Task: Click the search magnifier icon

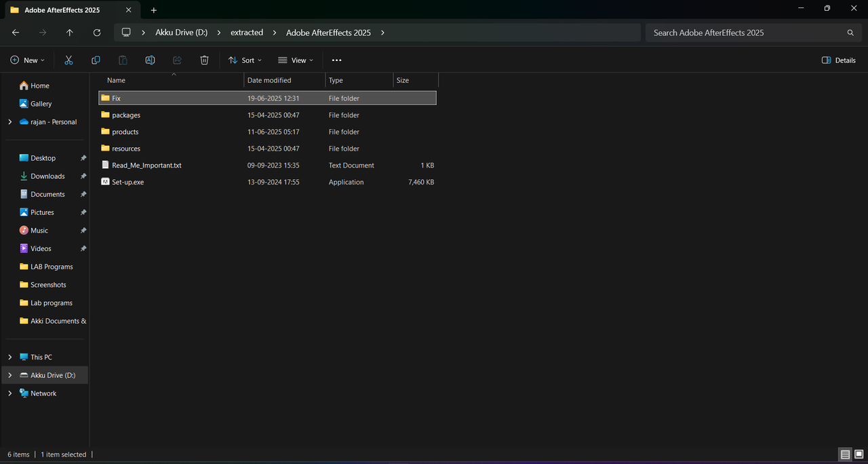Action: click(x=850, y=33)
